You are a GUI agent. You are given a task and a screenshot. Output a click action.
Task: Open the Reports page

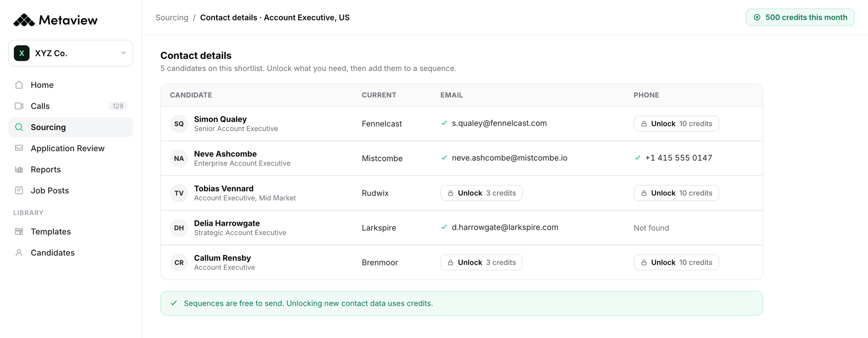coord(71,169)
